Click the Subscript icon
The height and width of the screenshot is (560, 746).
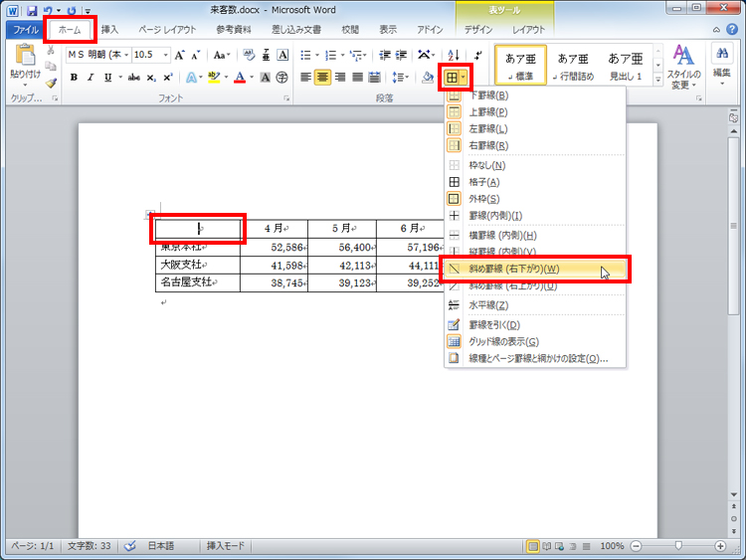tap(151, 77)
